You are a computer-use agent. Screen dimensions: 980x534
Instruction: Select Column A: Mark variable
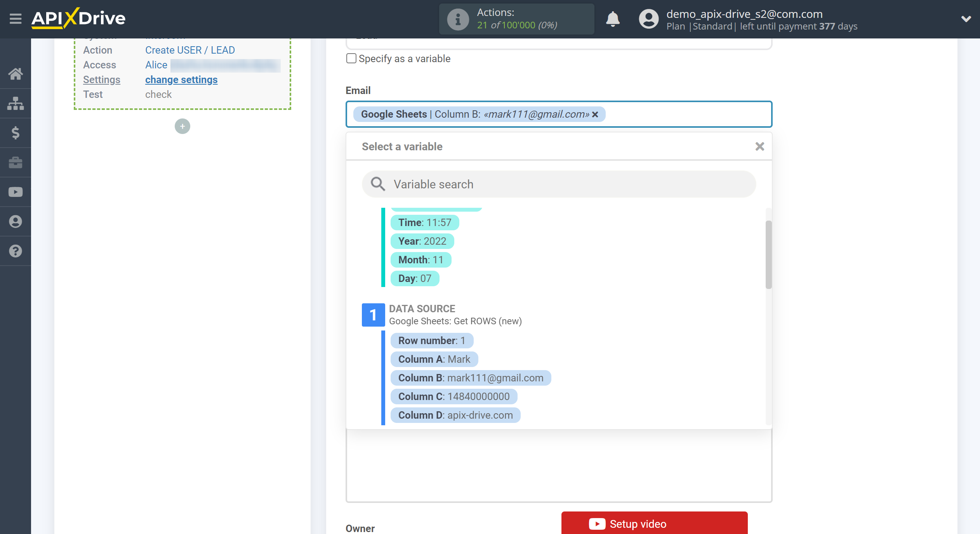click(x=434, y=359)
